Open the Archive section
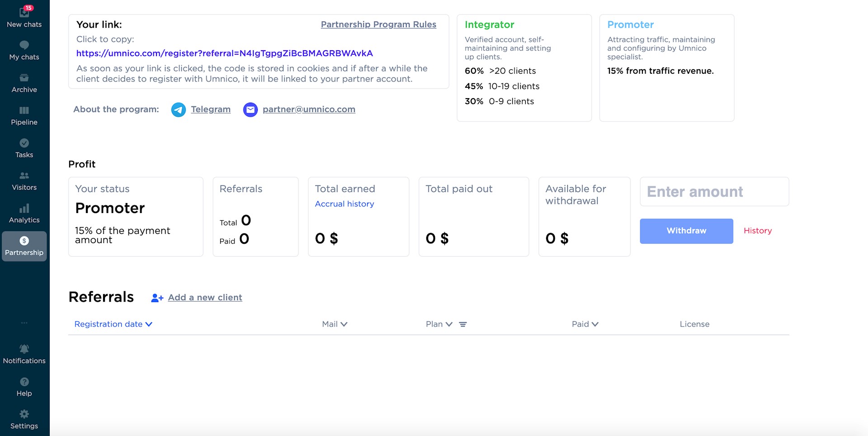 (24, 83)
